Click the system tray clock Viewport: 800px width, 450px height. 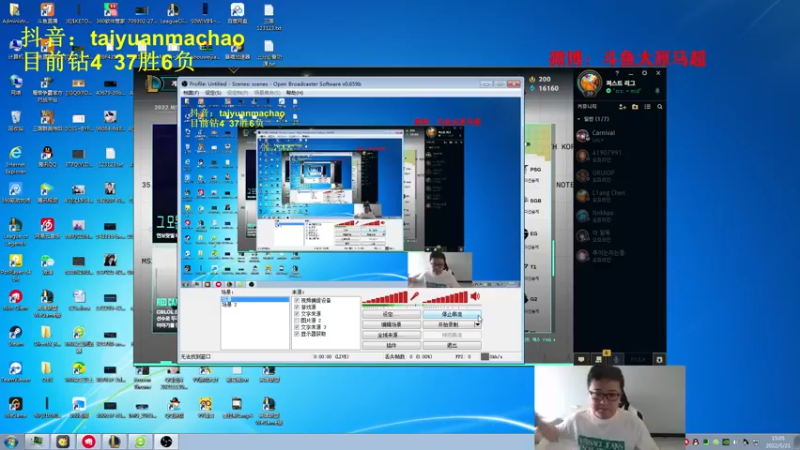coord(779,442)
